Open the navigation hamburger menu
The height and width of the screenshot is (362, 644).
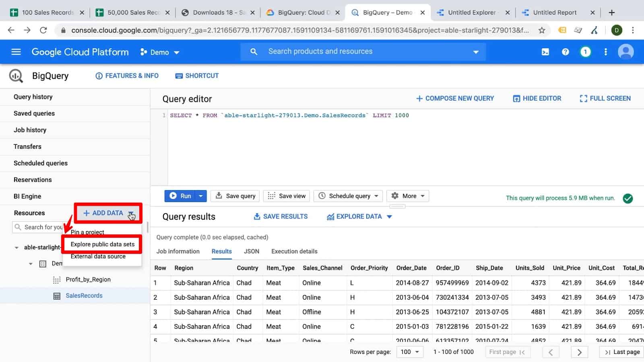[15, 51]
